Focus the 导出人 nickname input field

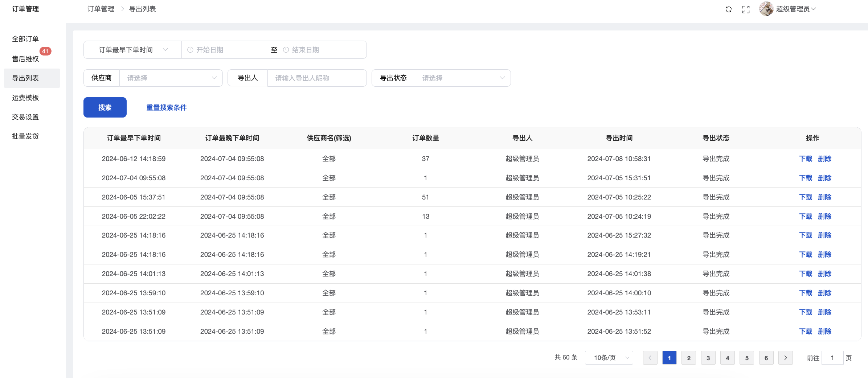click(316, 78)
